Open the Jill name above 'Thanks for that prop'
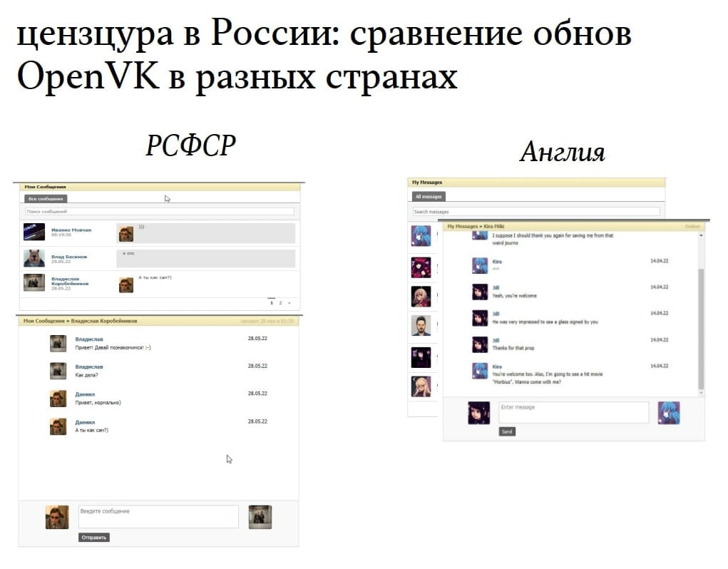 pos(496,340)
